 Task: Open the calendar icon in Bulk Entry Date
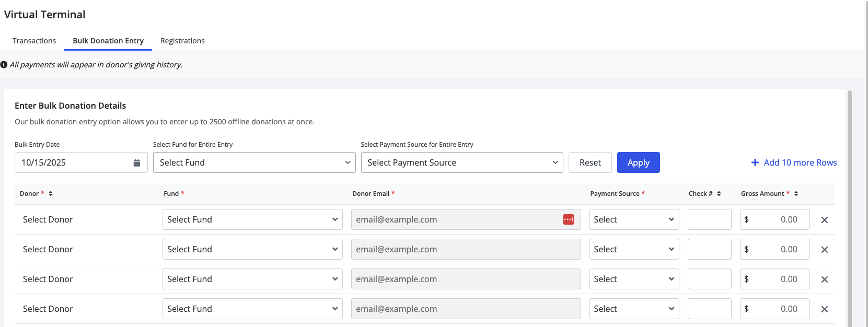137,163
